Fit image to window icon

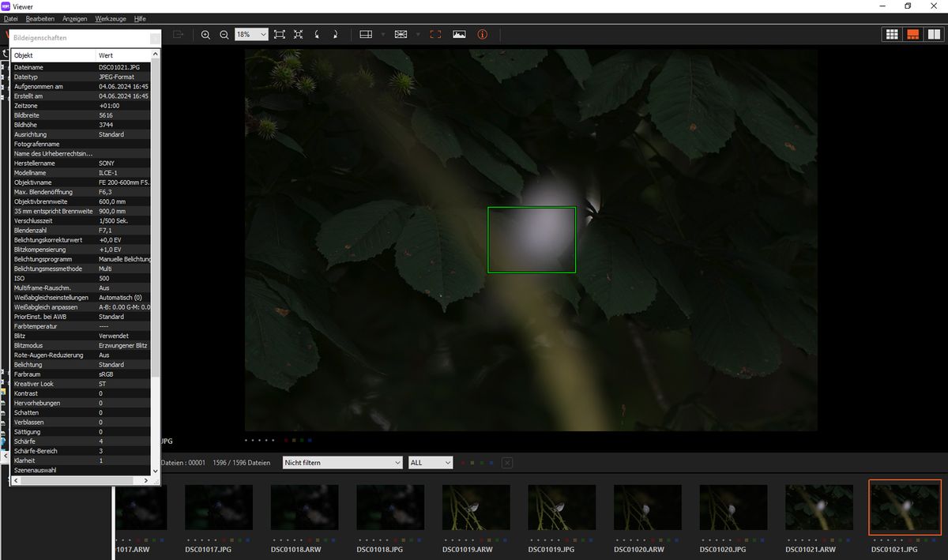click(x=280, y=35)
